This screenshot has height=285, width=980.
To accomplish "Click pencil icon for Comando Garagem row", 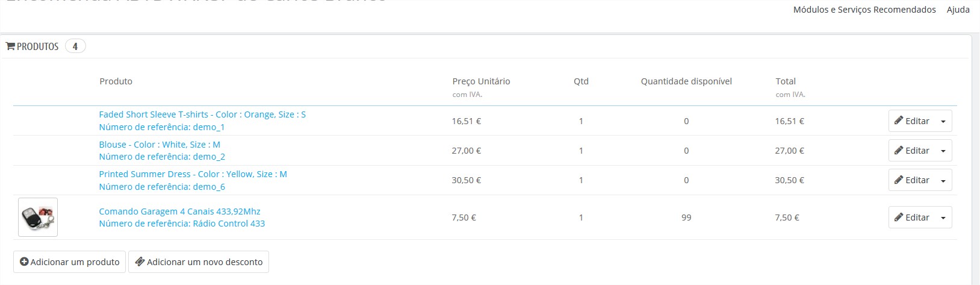I will (x=899, y=217).
